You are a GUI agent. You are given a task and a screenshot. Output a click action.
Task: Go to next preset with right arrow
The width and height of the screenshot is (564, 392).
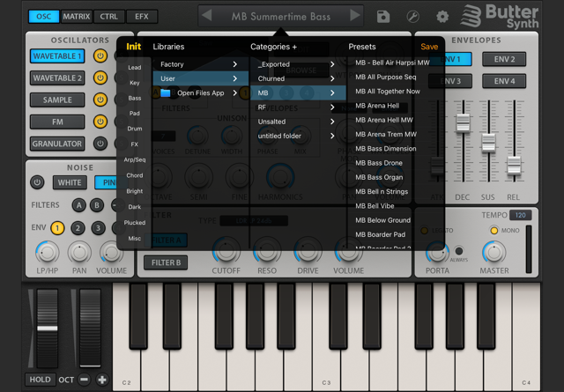coord(354,16)
